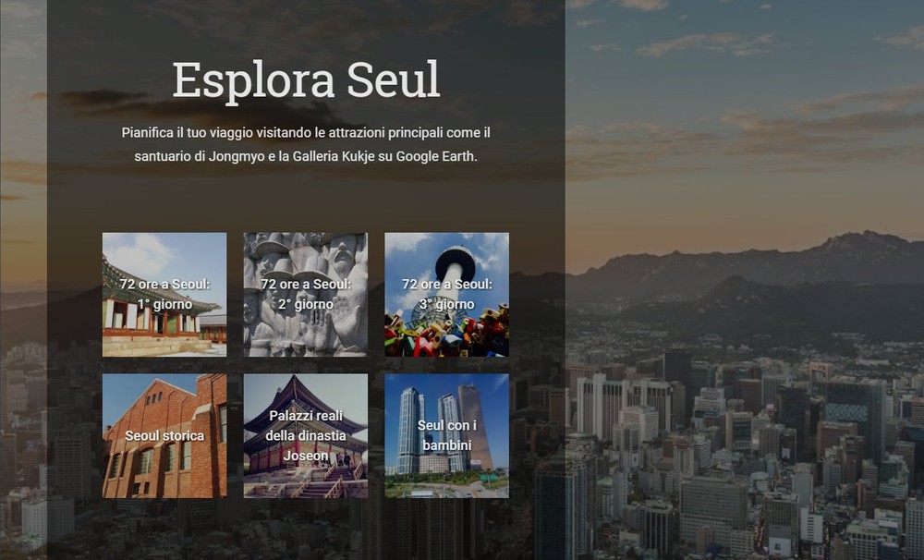Open the 72 ore a Seoul 1° giorno tile
This screenshot has height=560, width=924.
click(x=164, y=294)
